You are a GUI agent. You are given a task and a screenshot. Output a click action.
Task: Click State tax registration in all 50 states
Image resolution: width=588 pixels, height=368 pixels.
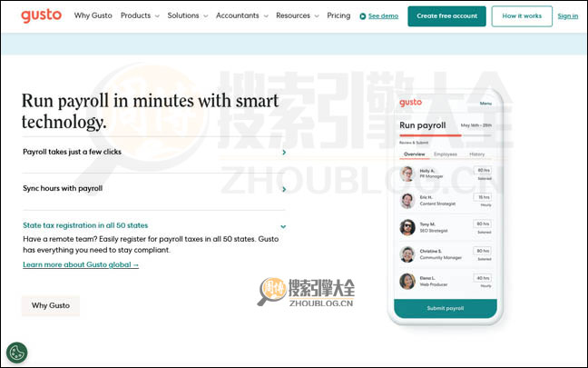(x=85, y=225)
